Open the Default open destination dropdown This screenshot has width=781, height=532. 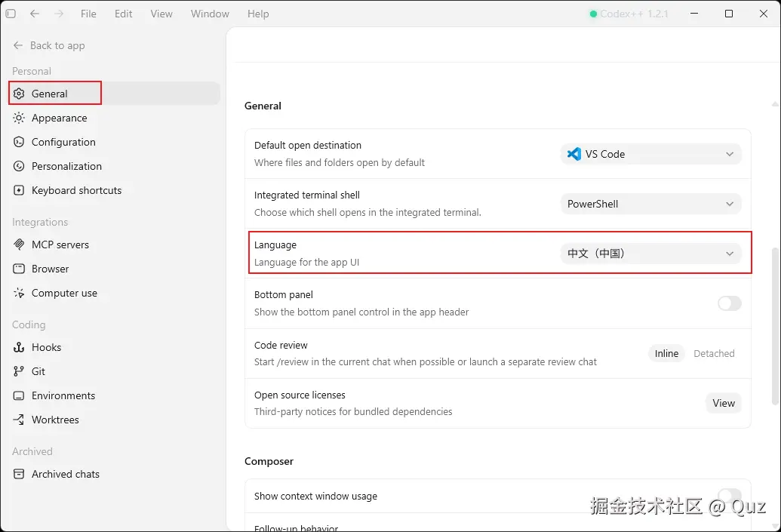(650, 154)
